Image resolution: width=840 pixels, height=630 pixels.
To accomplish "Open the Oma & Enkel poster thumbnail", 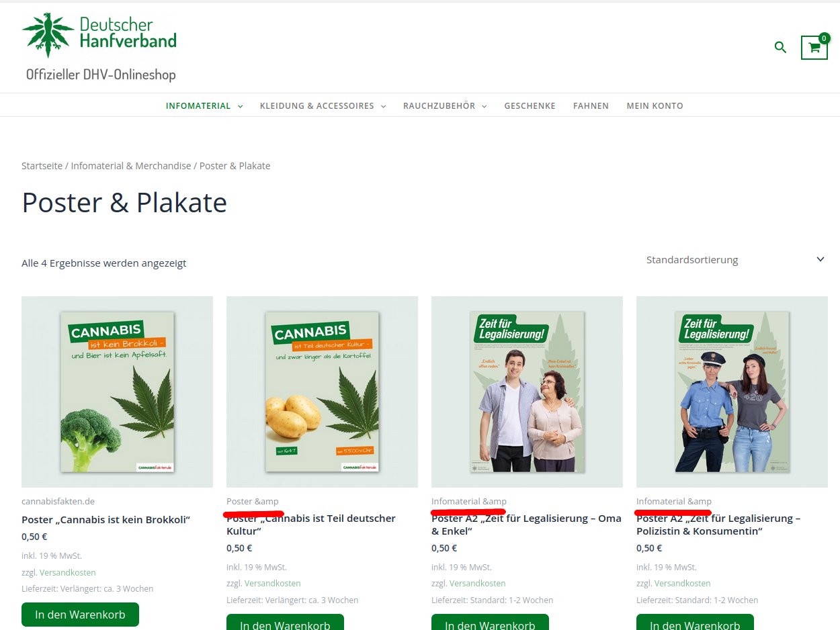I will coord(527,392).
